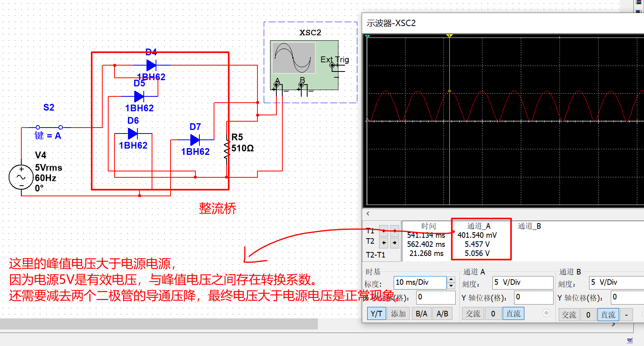Select 添加 (Add) display mode
This screenshot has height=346, width=644.
point(398,314)
